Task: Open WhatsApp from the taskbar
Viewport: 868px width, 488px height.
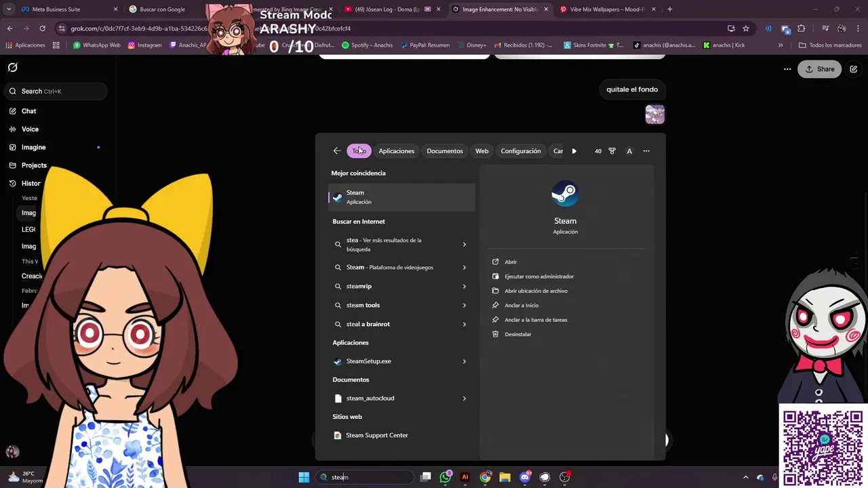Action: pos(446,477)
